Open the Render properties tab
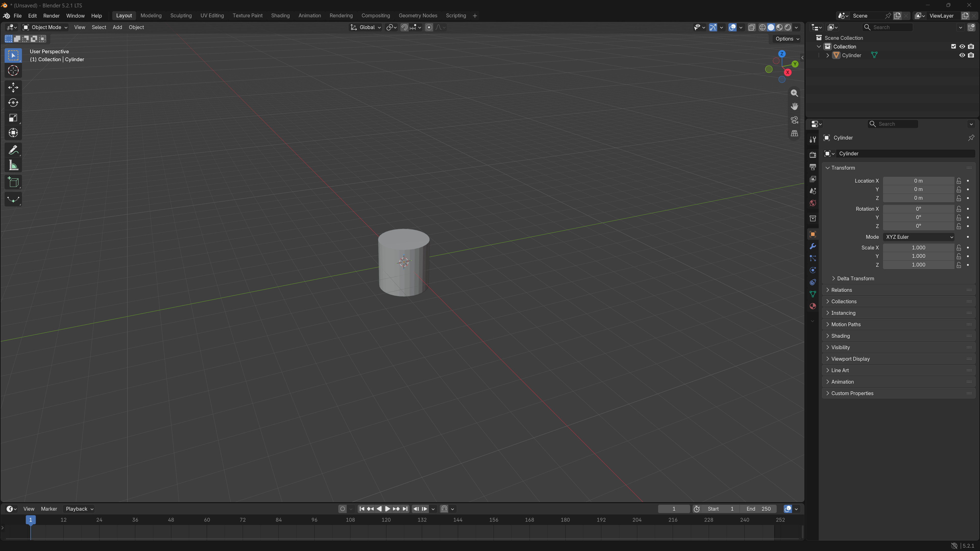Viewport: 980px width, 551px height. 813,155
